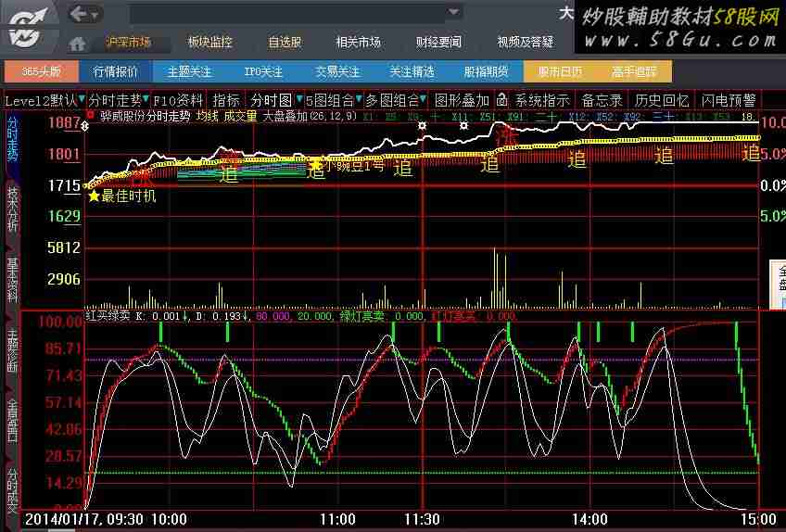
Task: Select the 技术分析 vertical side tab
Action: [12, 209]
